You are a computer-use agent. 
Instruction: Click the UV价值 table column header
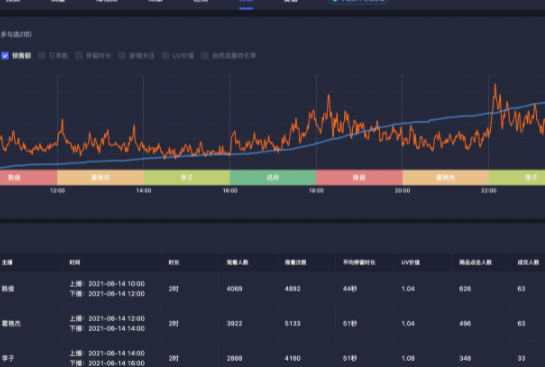410,262
